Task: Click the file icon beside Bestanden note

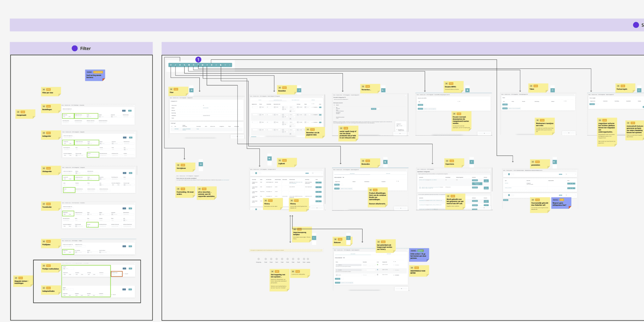Action: coord(385,162)
